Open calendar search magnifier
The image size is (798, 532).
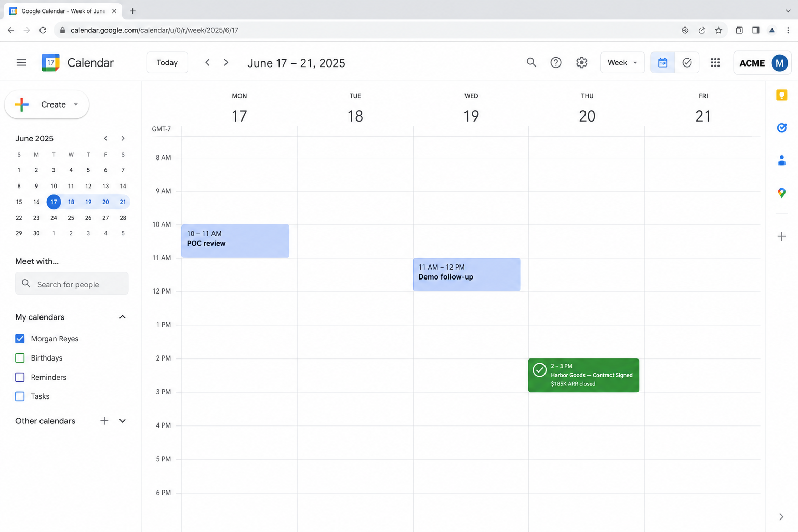coord(531,63)
